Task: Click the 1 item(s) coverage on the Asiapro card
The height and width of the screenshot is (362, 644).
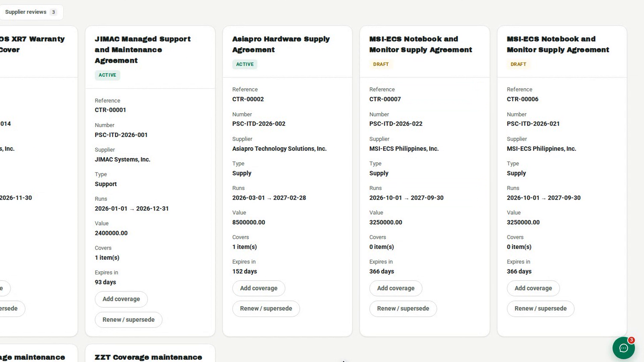Action: [245, 247]
